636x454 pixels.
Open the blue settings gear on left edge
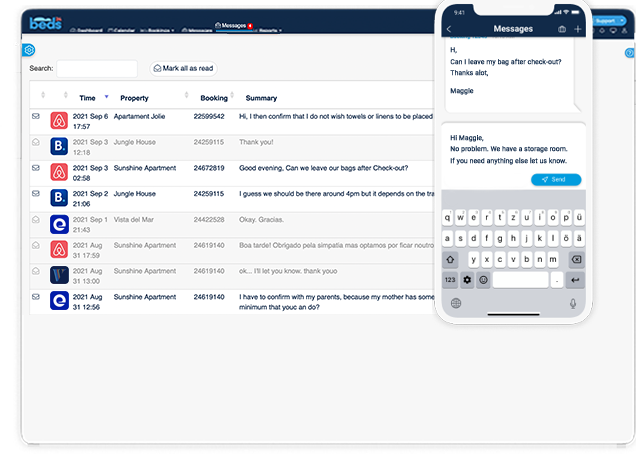coord(29,50)
